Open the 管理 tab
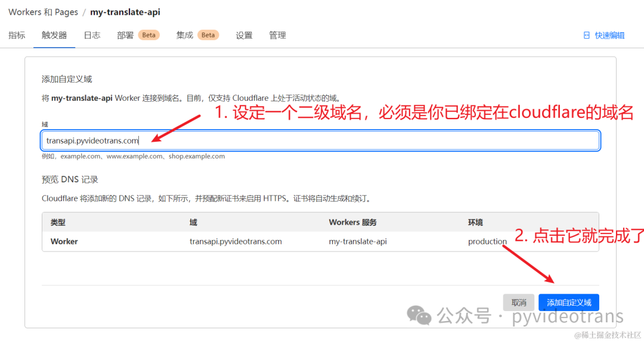Viewport: 644px width, 342px height. coord(277,35)
